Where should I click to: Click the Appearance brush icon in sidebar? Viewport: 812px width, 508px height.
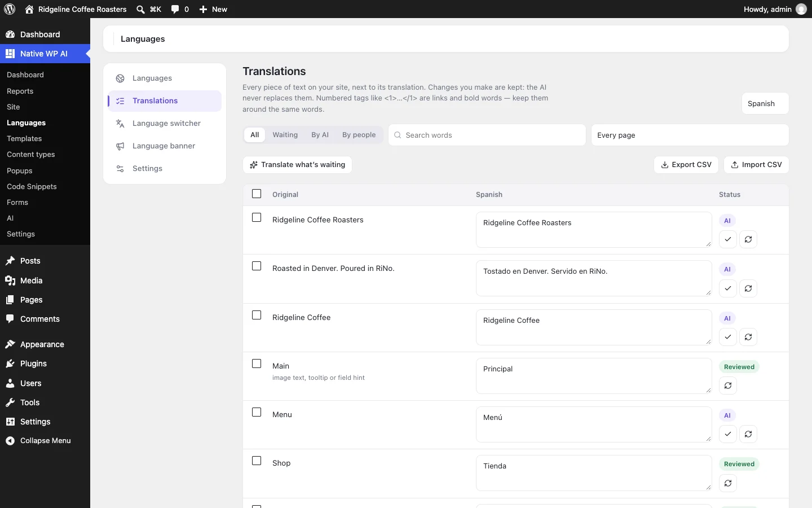10,344
